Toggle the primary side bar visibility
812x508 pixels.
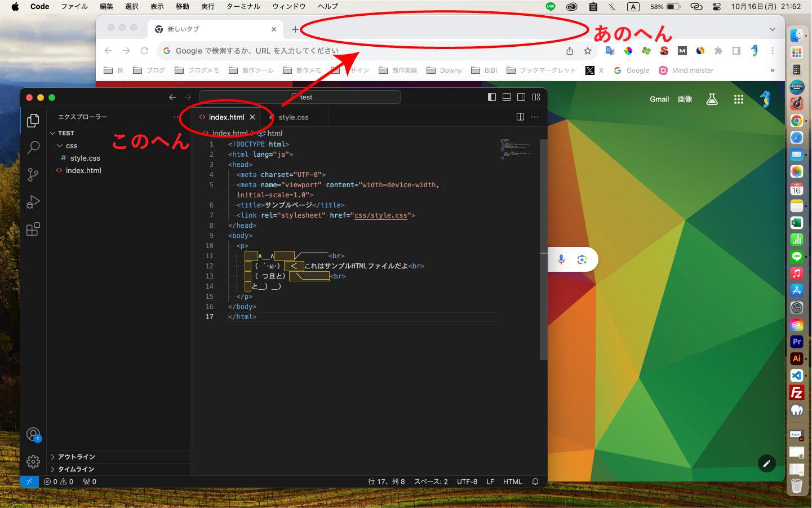pos(492,97)
